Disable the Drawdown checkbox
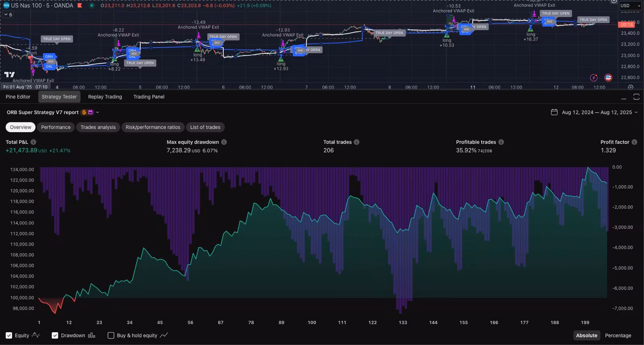Image resolution: width=644 pixels, height=345 pixels. click(55, 335)
